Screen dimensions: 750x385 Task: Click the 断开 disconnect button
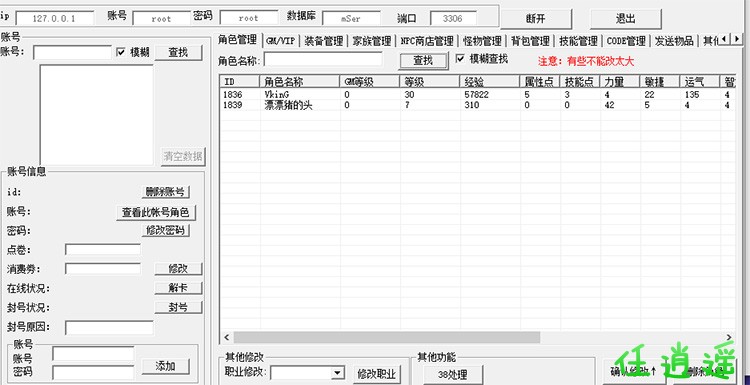click(536, 19)
